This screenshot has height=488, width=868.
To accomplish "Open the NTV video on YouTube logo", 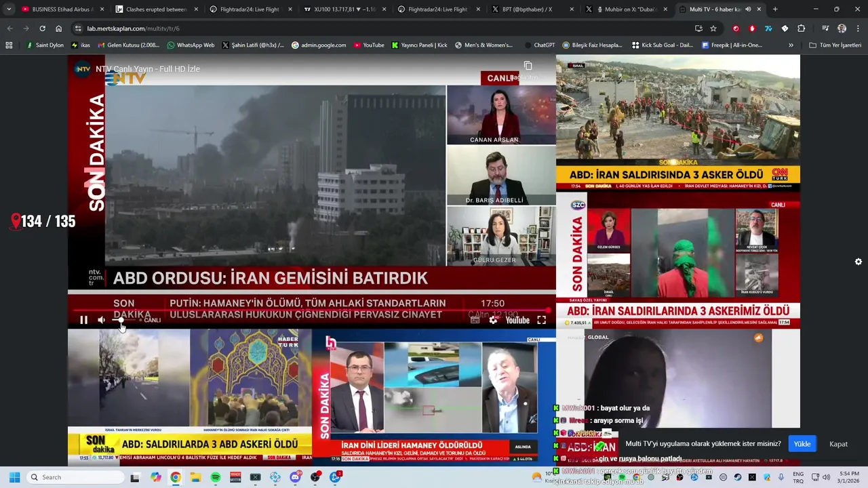I will pos(517,320).
